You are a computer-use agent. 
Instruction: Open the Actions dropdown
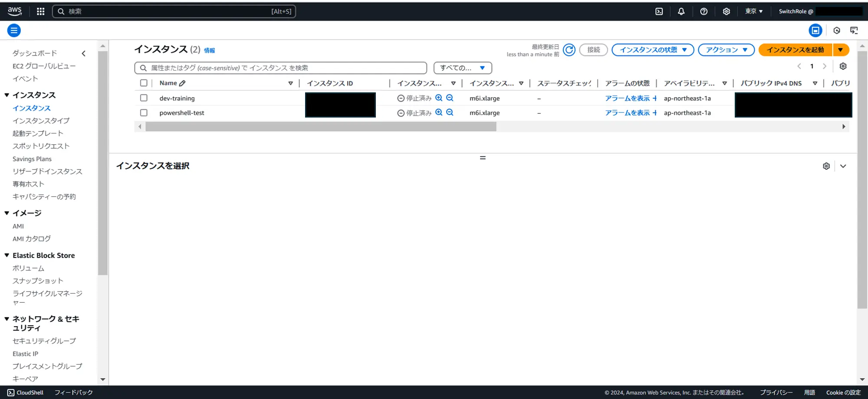click(x=726, y=50)
